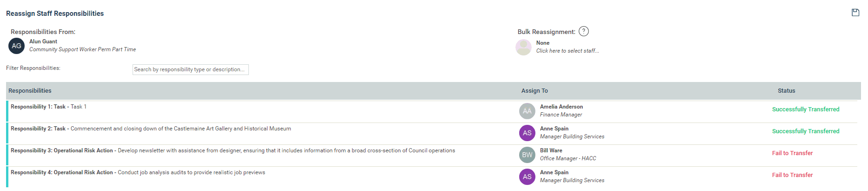
Task: Select Amelia Anderson in the Assign To column
Action: [x=561, y=107]
